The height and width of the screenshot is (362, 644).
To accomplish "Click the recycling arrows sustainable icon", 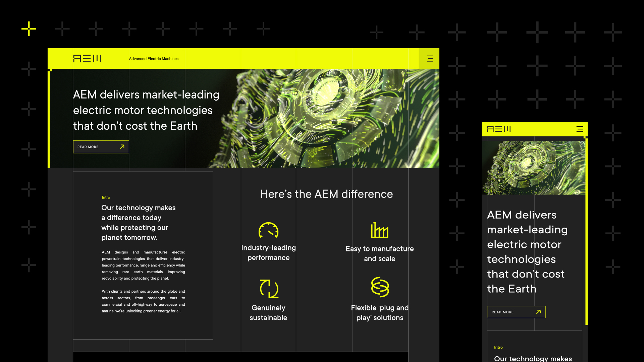I will click(x=269, y=289).
